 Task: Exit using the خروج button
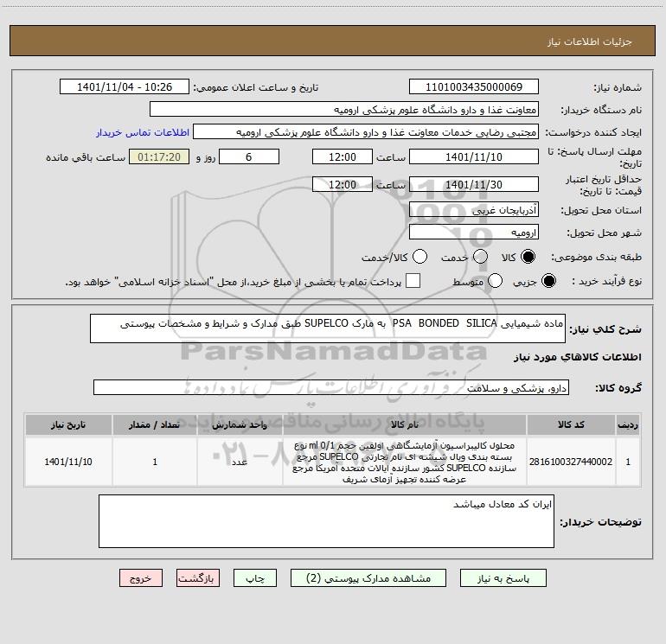tap(141, 578)
